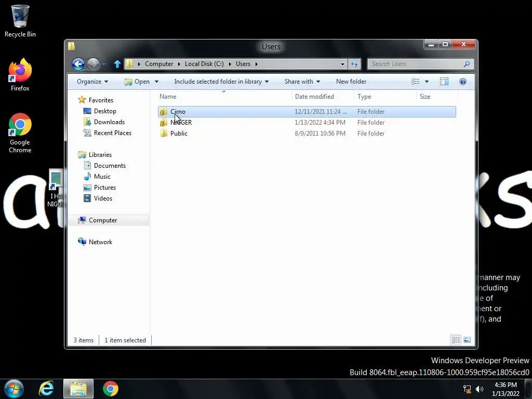The image size is (532, 399).
Task: Click the Users segment in the address breadcrumb
Action: 243,64
